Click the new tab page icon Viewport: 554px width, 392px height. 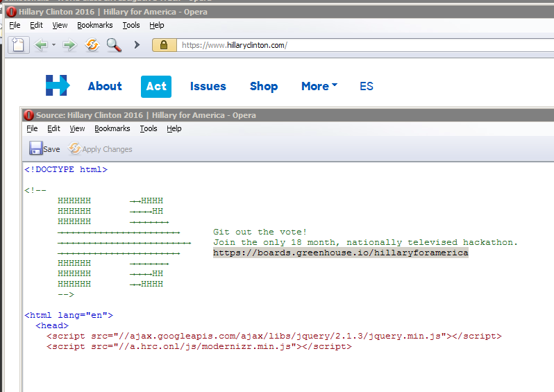[18, 45]
